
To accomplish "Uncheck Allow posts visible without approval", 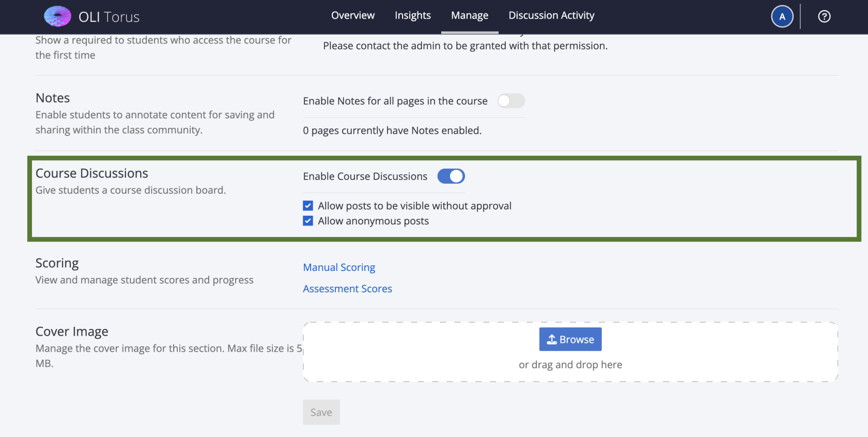I will [x=308, y=206].
